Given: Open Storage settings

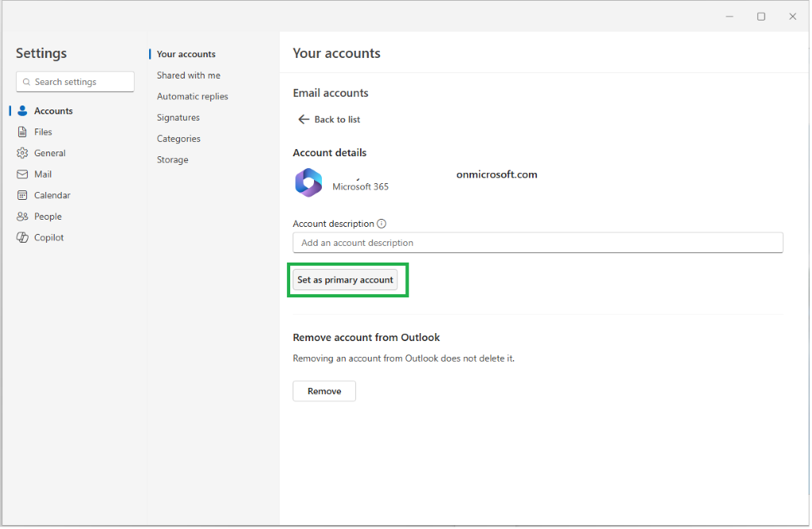Looking at the screenshot, I should (172, 160).
